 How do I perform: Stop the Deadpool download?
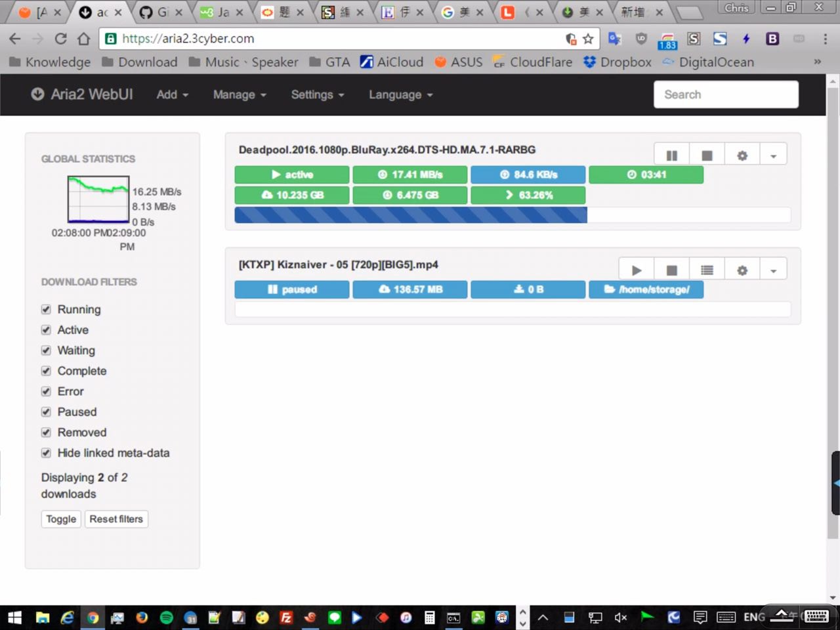(x=707, y=156)
